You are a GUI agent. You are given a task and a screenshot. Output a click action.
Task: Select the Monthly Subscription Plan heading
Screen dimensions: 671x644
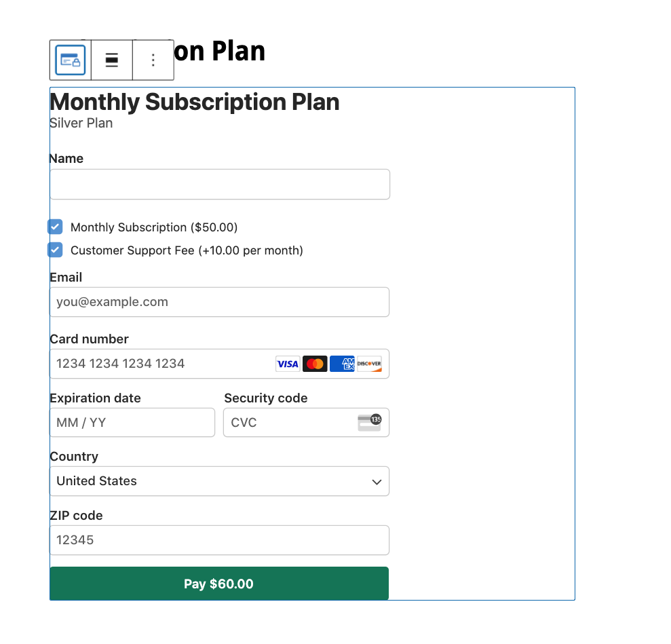[x=195, y=102]
